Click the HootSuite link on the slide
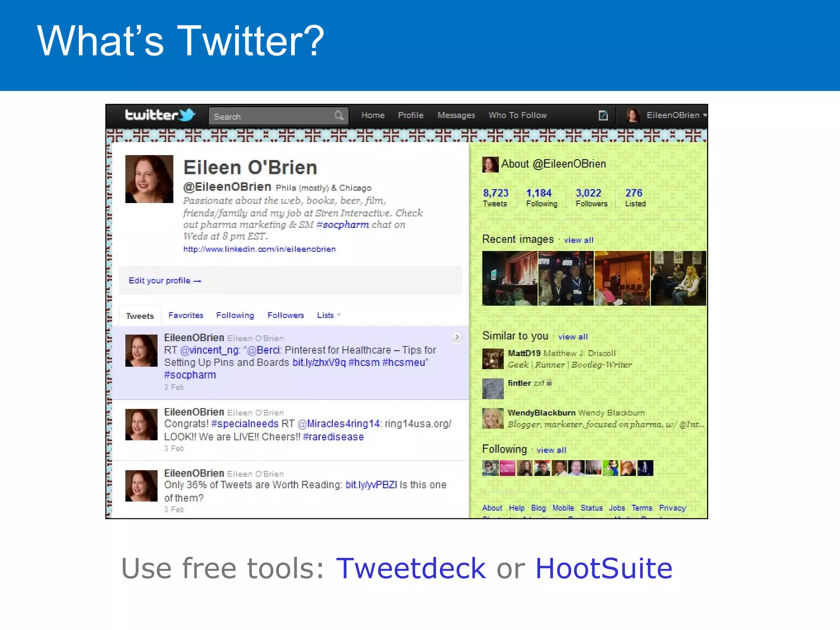This screenshot has width=840, height=630. 604,568
